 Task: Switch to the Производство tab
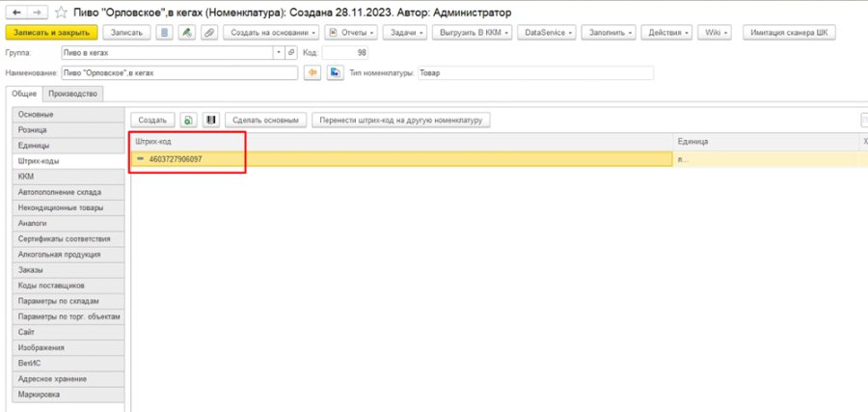click(x=72, y=95)
